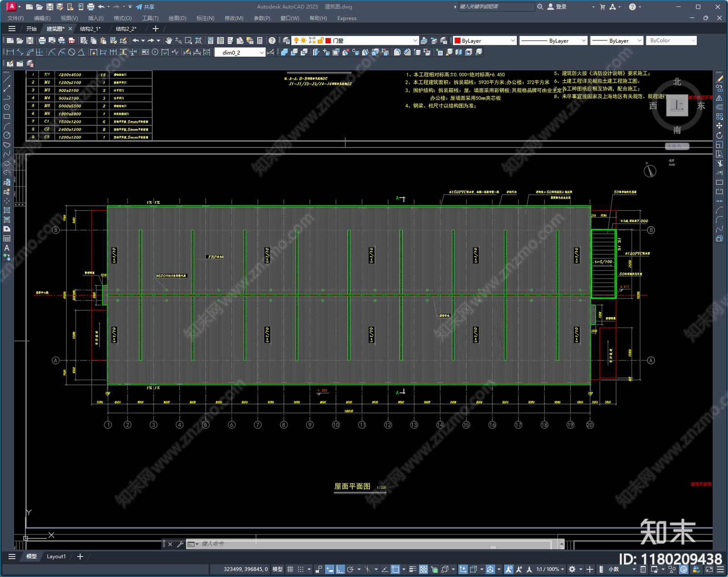Click the Layer Properties Manager icon
Screen dimensions: 728x577
[286, 40]
